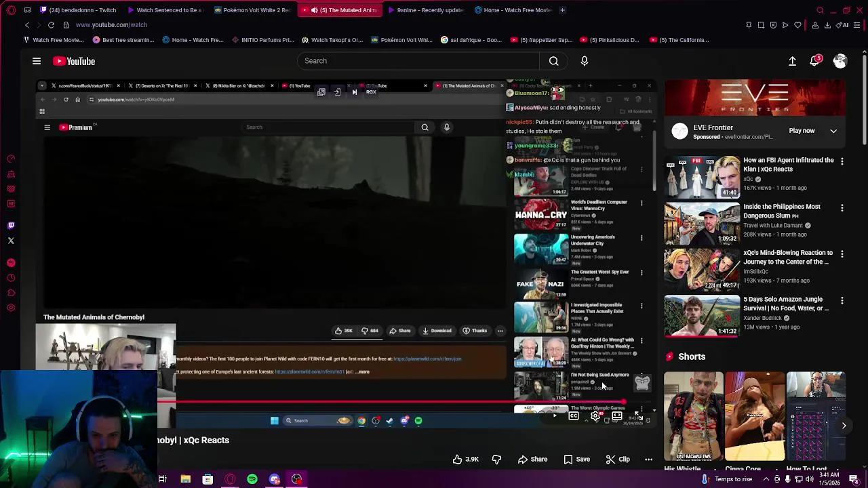More options for FBI Agent video

coord(842,161)
